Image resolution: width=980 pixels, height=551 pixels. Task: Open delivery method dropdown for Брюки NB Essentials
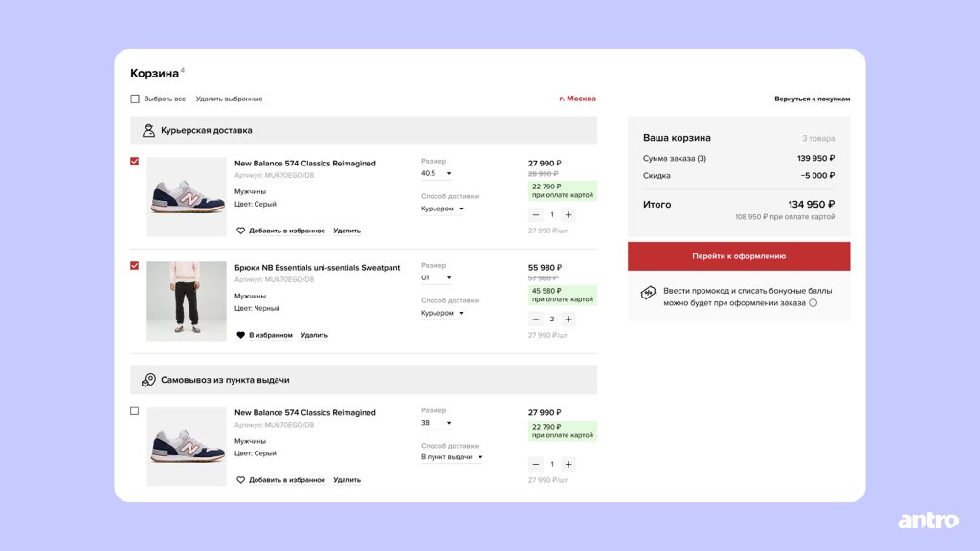coord(442,313)
